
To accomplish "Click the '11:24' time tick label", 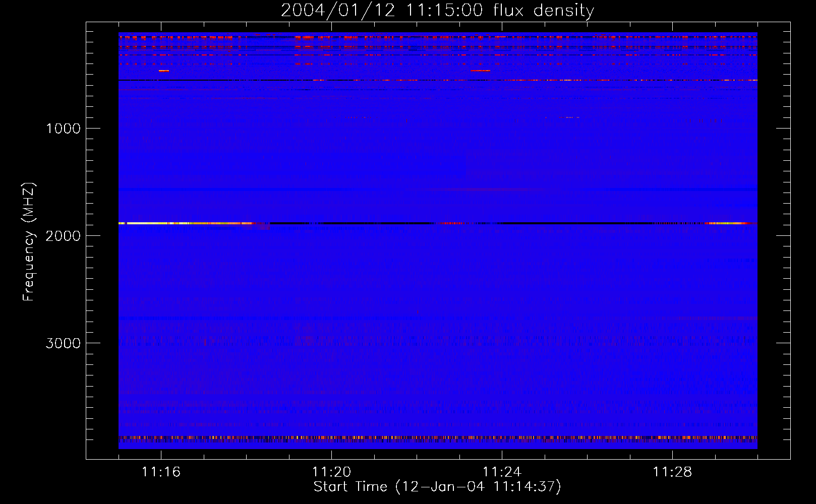I will 502,472.
